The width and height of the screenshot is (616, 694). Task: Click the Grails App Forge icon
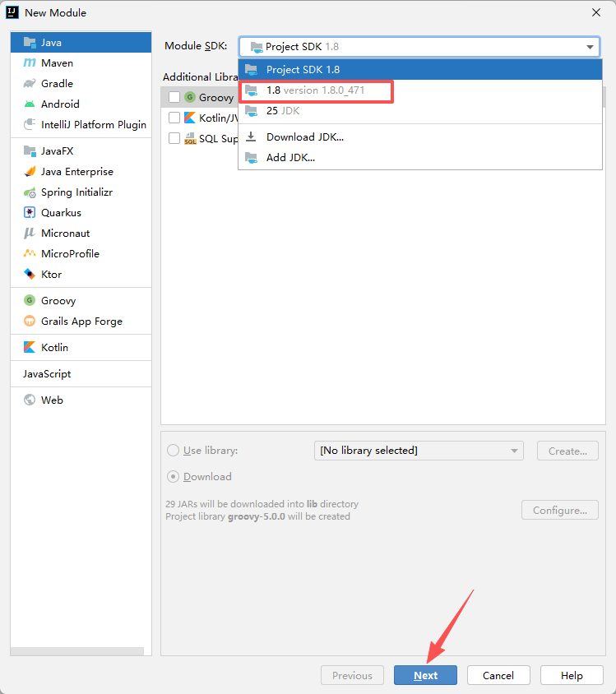[30, 321]
